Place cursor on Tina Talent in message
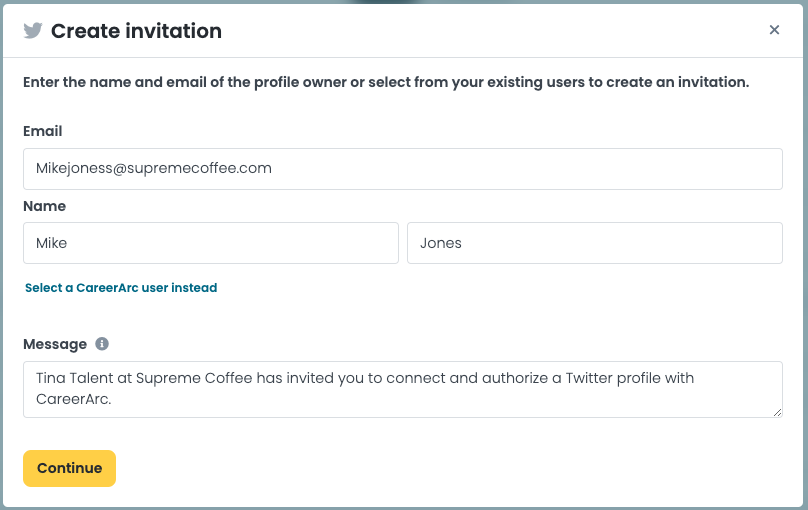Viewport: 808px width, 510px height. click(x=74, y=378)
